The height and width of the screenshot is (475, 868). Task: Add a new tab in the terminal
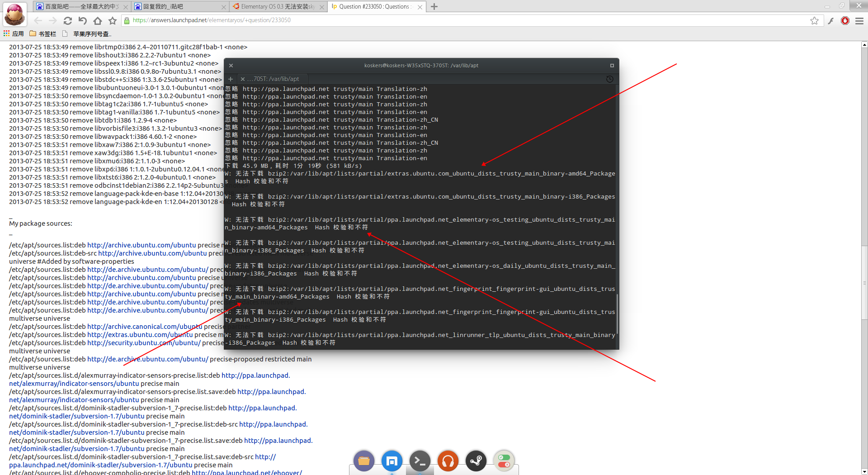pos(230,79)
